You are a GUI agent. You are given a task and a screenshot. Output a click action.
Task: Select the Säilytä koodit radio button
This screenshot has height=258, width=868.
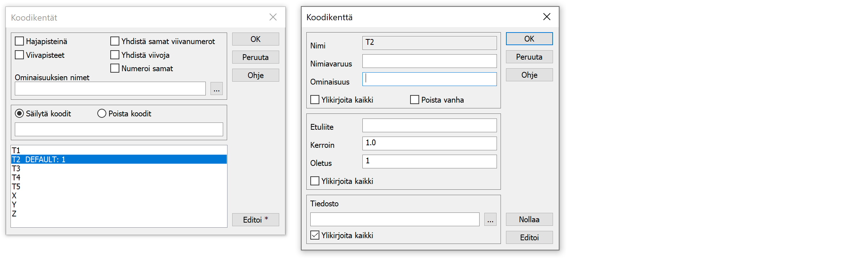(20, 114)
